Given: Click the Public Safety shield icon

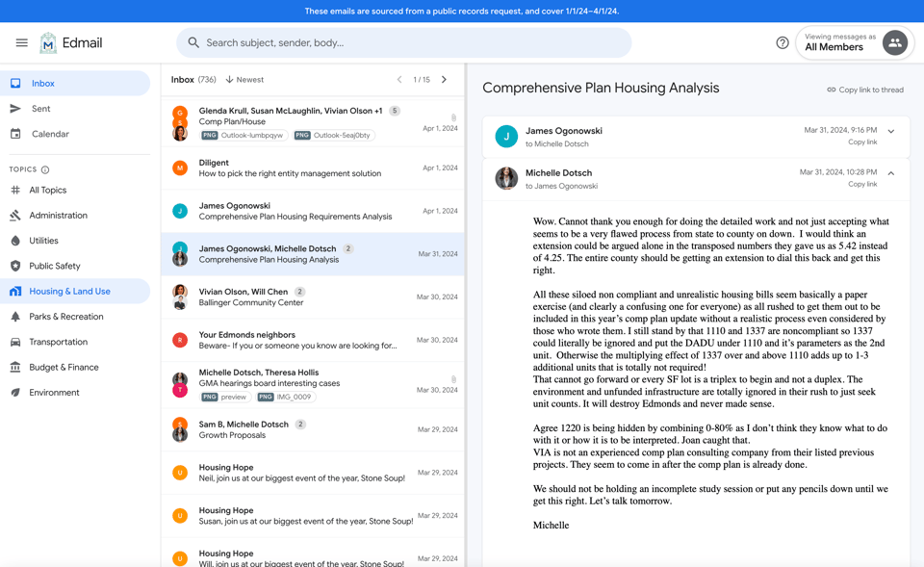Looking at the screenshot, I should (13, 266).
